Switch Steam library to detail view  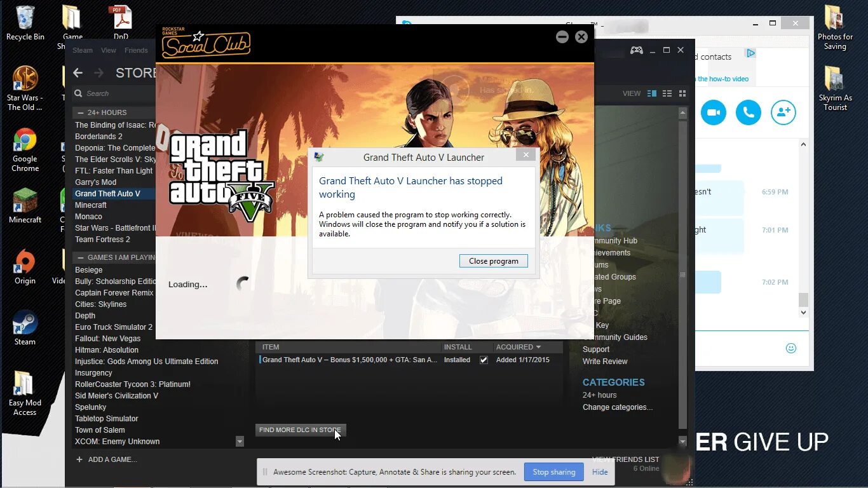pos(652,93)
